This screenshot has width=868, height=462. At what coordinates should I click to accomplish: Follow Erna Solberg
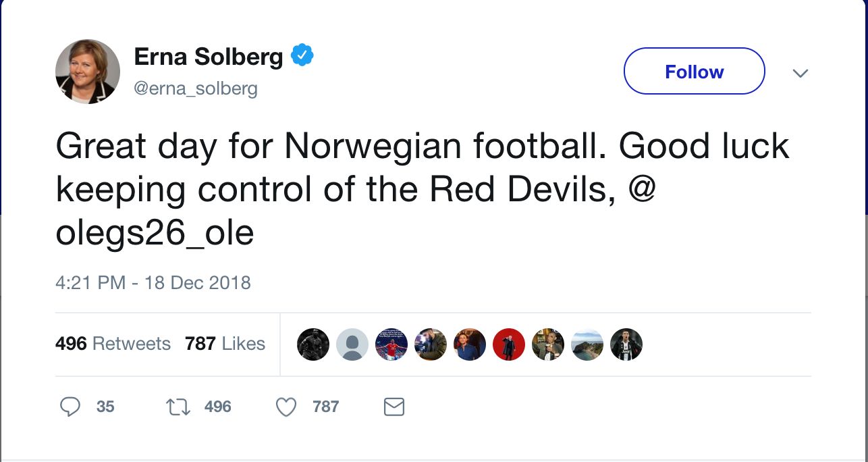694,70
